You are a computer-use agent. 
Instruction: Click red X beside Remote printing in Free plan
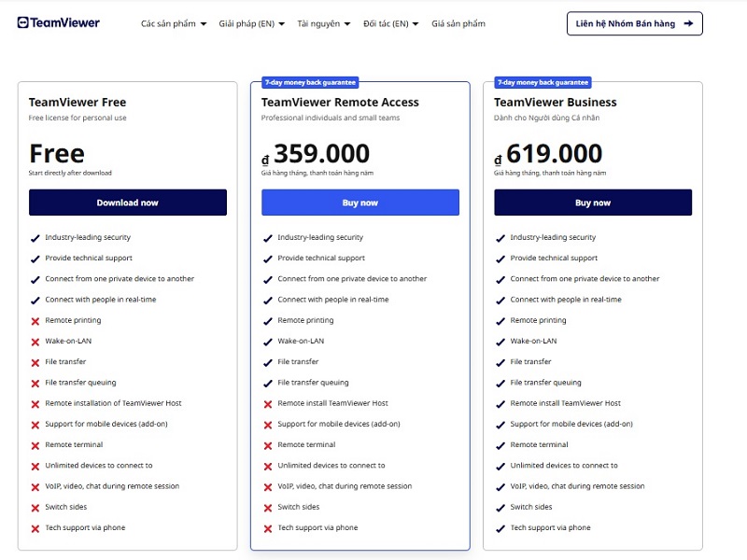pos(35,321)
